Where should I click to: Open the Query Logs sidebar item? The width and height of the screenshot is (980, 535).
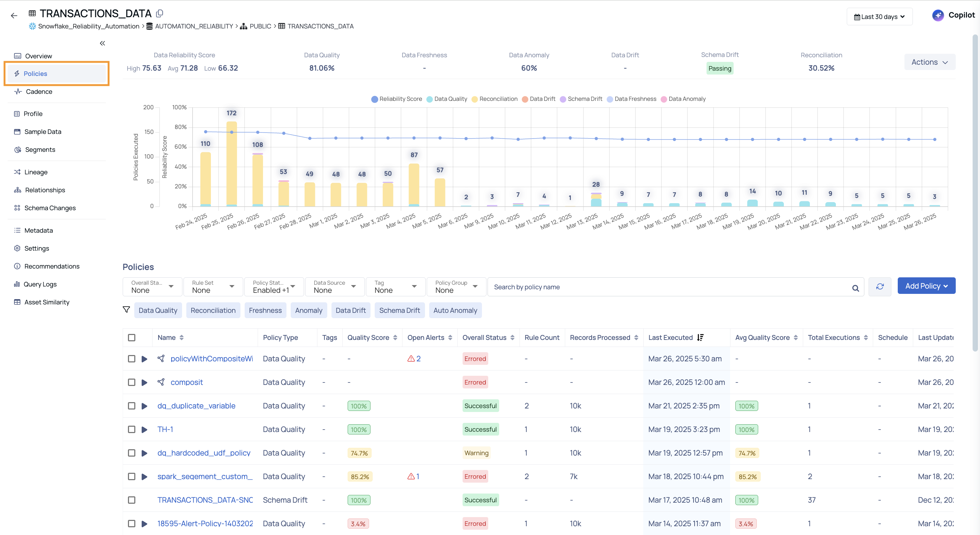click(x=40, y=284)
